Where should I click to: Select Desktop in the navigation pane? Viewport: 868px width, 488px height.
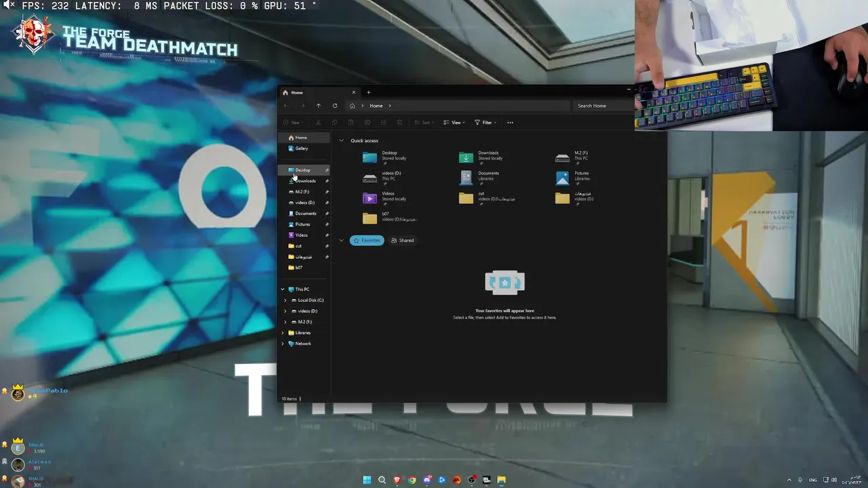(x=304, y=170)
